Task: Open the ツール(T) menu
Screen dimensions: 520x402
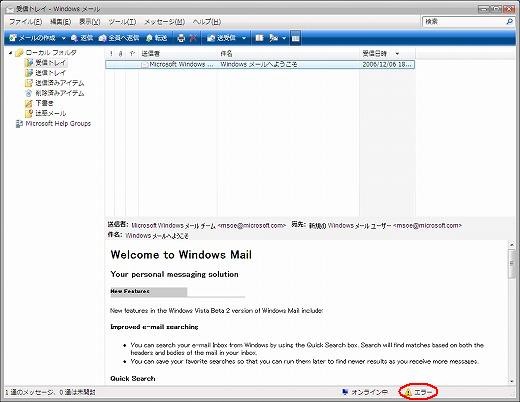Action: coord(122,22)
